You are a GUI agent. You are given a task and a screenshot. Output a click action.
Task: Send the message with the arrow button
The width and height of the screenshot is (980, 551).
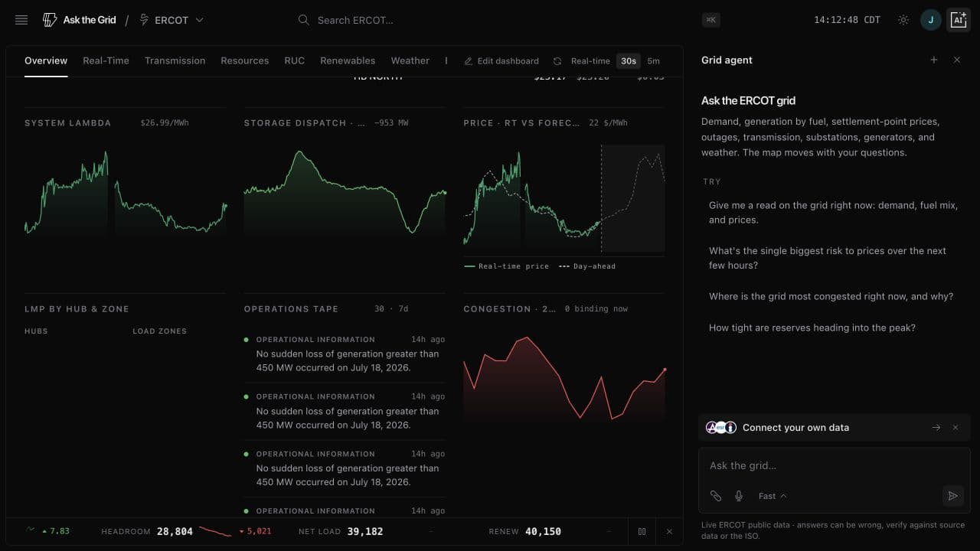coord(952,496)
